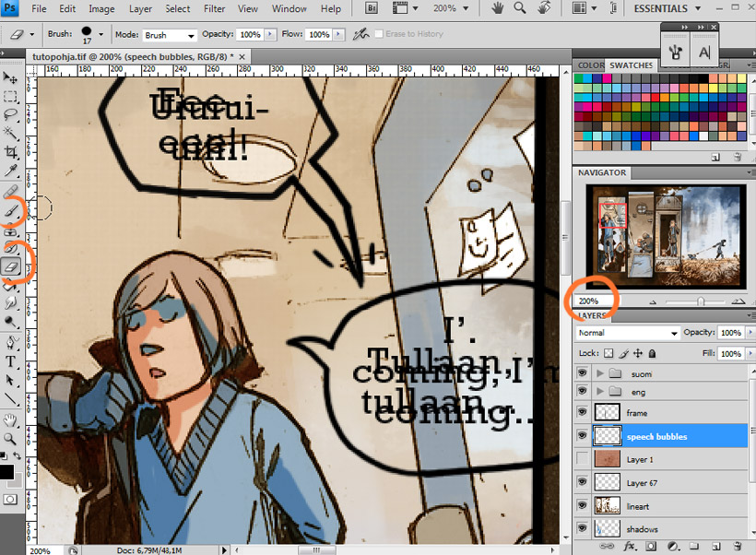Select the Crop tool
The height and width of the screenshot is (555, 756).
pos(12,151)
